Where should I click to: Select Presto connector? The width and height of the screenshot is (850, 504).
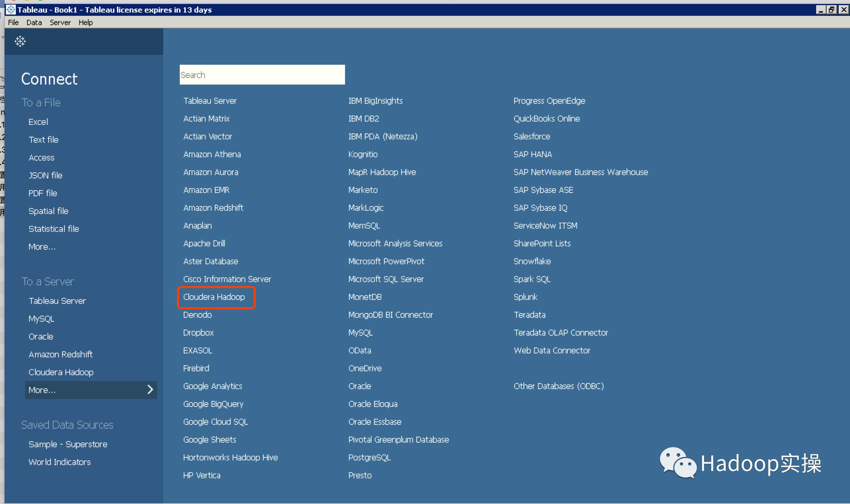coord(360,476)
